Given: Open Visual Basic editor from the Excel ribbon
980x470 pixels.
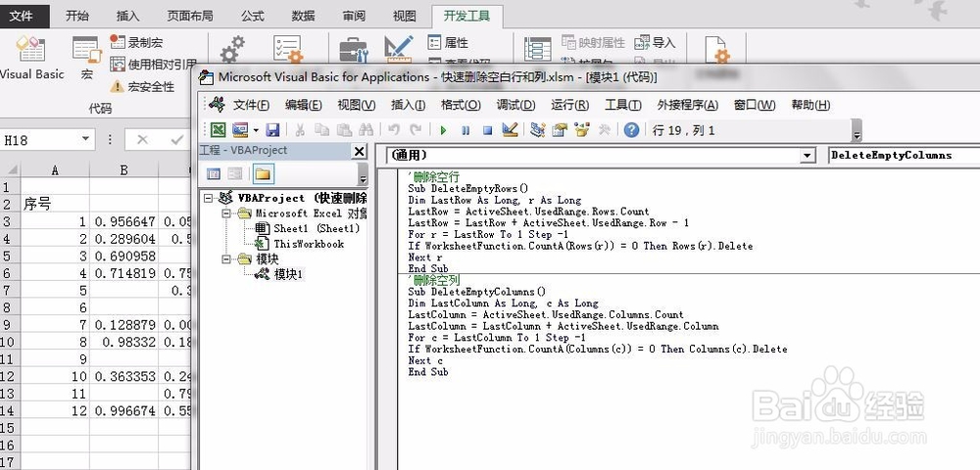Looking at the screenshot, I should point(31,58).
